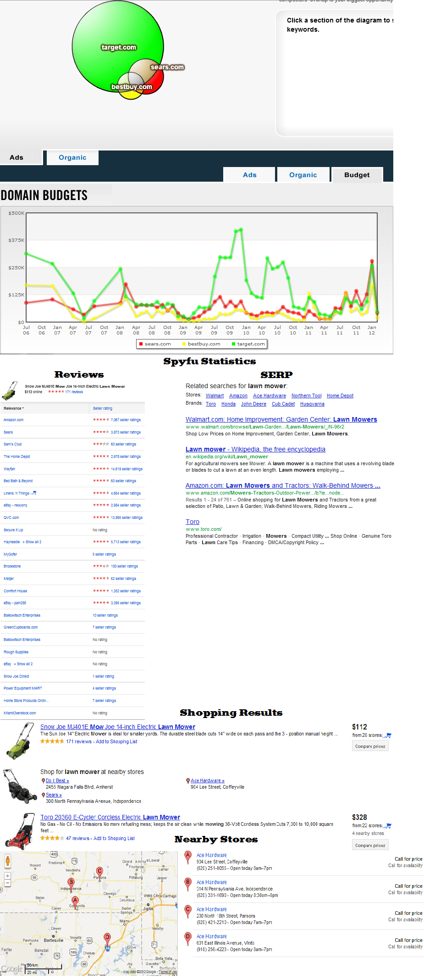Viewport: 424px width, 980px height.
Task: Open the Budget tab
Action: point(357,175)
